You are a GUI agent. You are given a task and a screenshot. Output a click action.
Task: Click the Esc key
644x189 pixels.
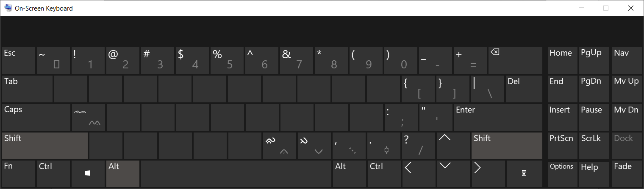19,60
